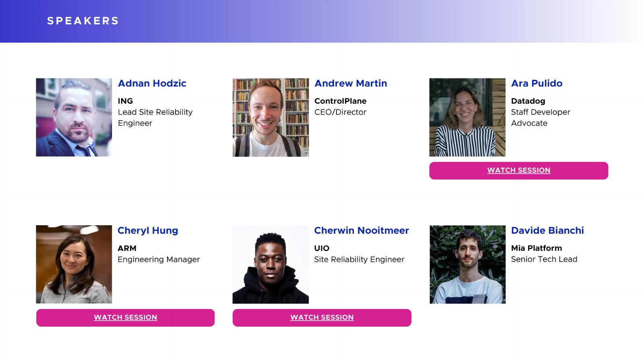Open Cheryl Hung's Watch Session link

[125, 318]
